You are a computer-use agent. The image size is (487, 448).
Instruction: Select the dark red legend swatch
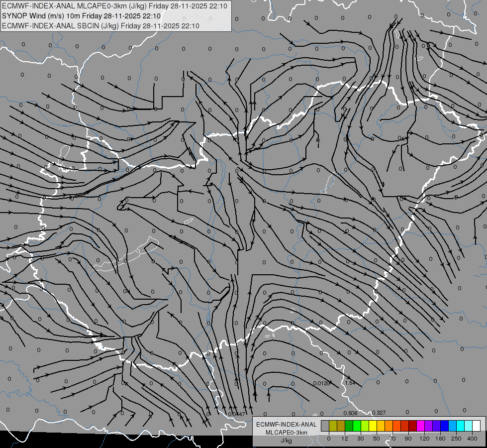click(413, 426)
